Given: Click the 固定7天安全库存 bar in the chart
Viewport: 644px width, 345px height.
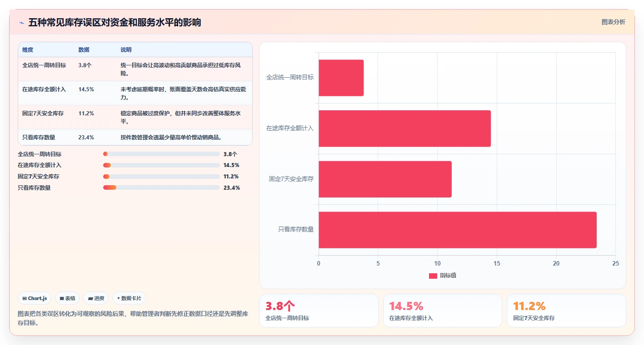Looking at the screenshot, I should [x=385, y=179].
